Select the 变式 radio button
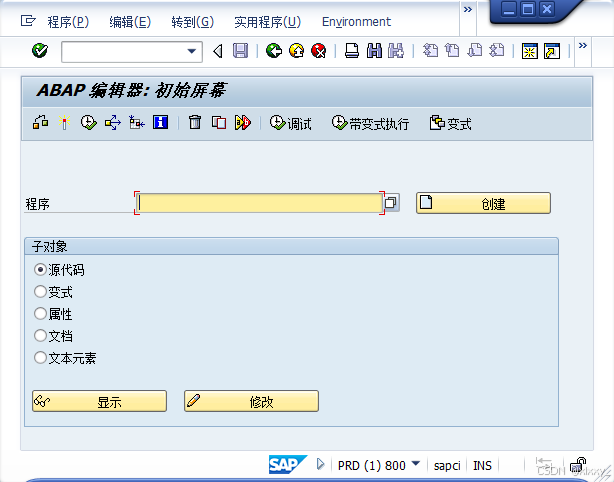 click(40, 291)
